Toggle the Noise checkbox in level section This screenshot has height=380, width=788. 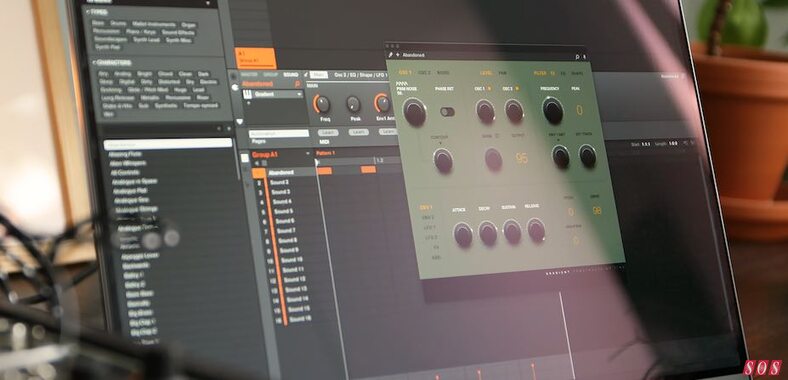tap(497, 135)
